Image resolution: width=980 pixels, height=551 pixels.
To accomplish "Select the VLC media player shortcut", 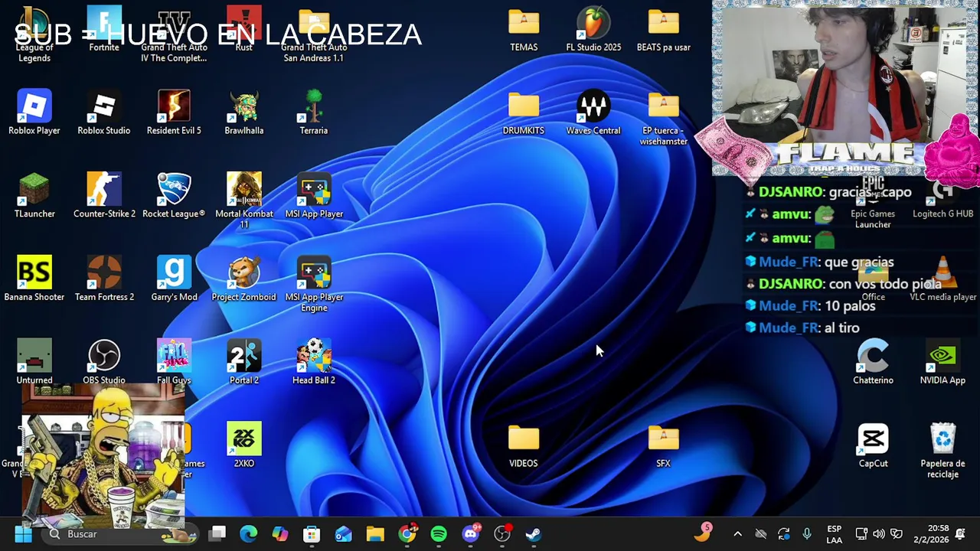I will (942, 279).
